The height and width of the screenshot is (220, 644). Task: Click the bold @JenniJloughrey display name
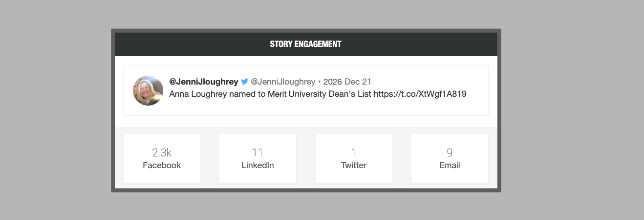point(204,82)
